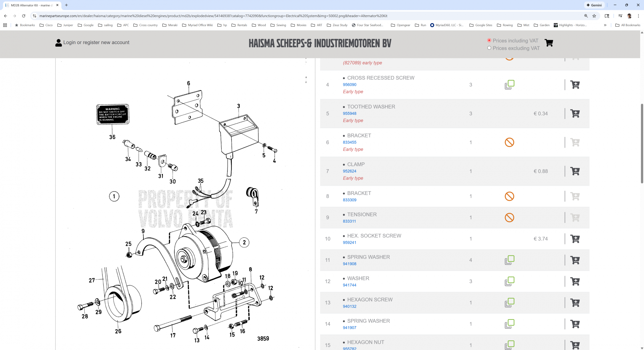Add TOOTHED WASHER 955948 to cart
The height and width of the screenshot is (350, 644).
575,114
